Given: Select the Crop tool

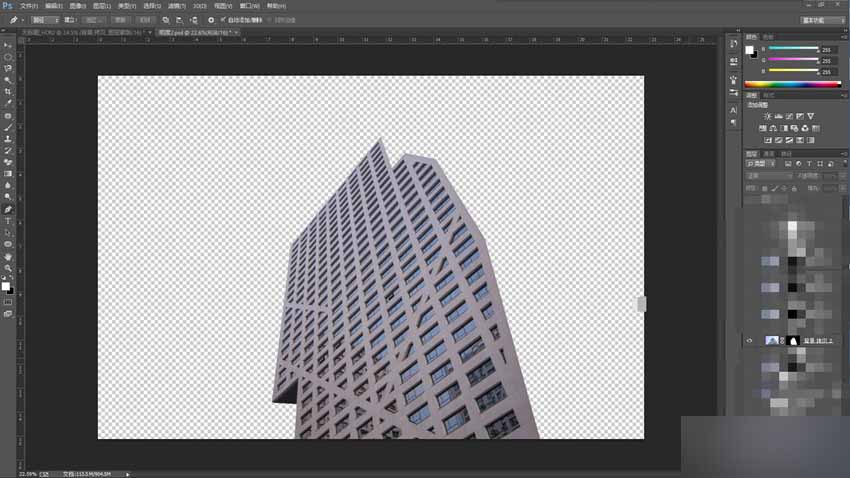Looking at the screenshot, I should [8, 92].
